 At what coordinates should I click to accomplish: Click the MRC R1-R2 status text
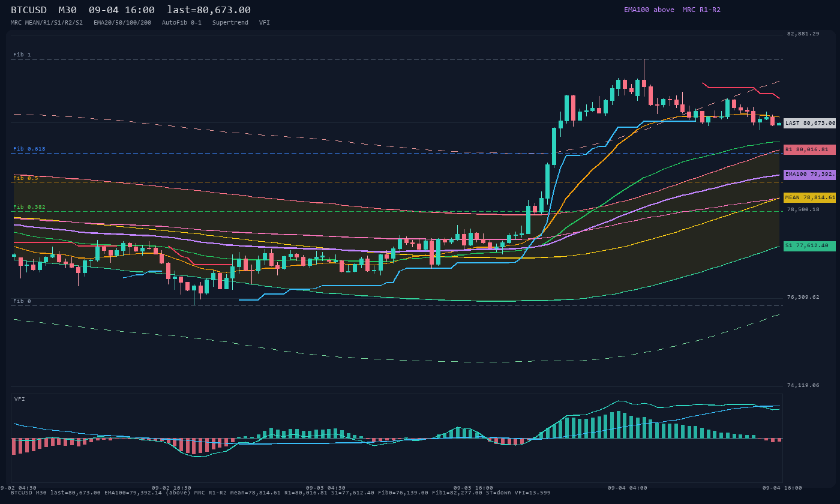701,10
